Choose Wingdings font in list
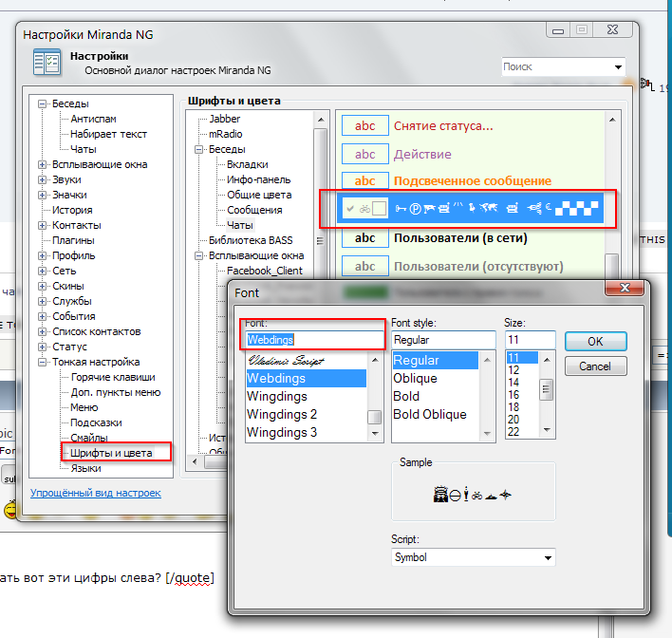 (x=306, y=397)
